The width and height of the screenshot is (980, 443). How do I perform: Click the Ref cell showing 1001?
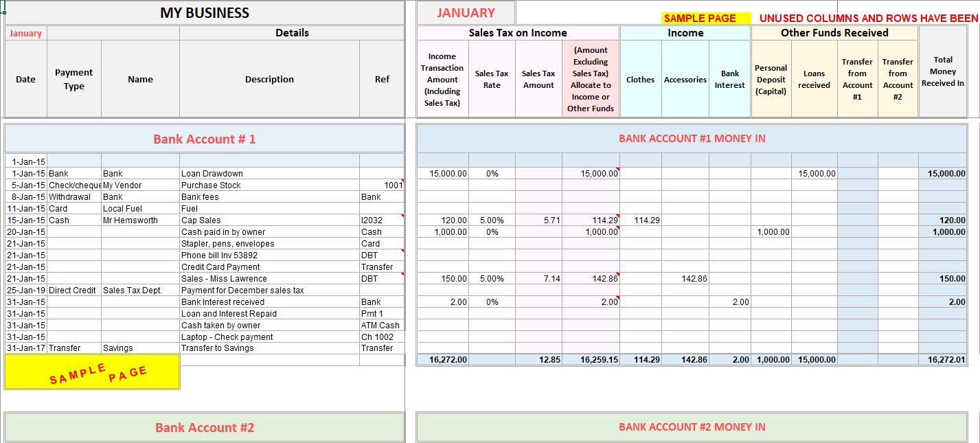(x=382, y=185)
